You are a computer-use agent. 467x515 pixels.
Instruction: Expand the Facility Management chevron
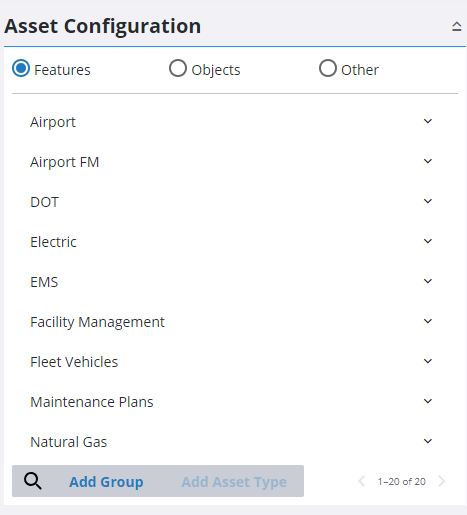coord(428,321)
